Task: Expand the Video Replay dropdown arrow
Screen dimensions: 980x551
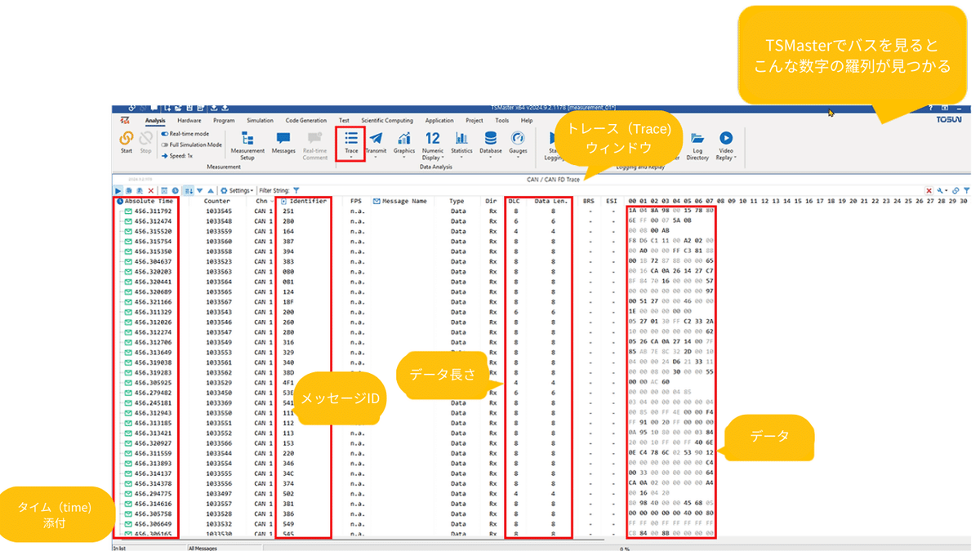Action: [737, 158]
